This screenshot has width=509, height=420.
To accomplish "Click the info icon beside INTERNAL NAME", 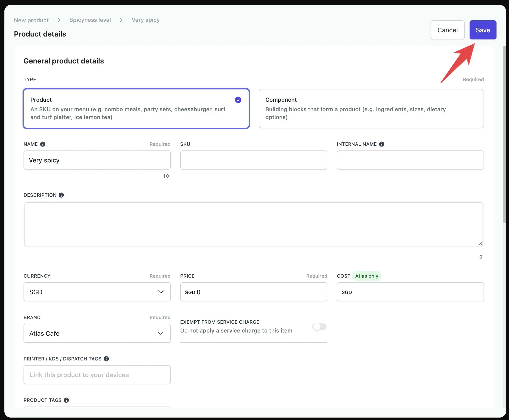I will tap(381, 144).
